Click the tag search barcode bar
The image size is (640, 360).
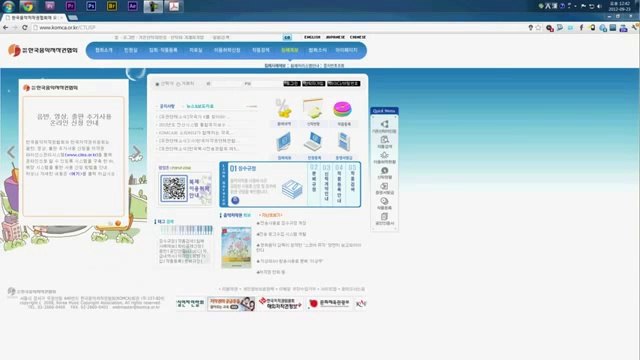186,230
